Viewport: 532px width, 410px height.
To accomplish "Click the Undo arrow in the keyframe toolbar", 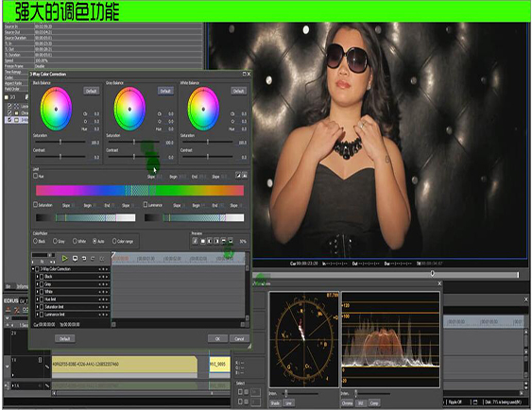I will pyautogui.click(x=84, y=259).
